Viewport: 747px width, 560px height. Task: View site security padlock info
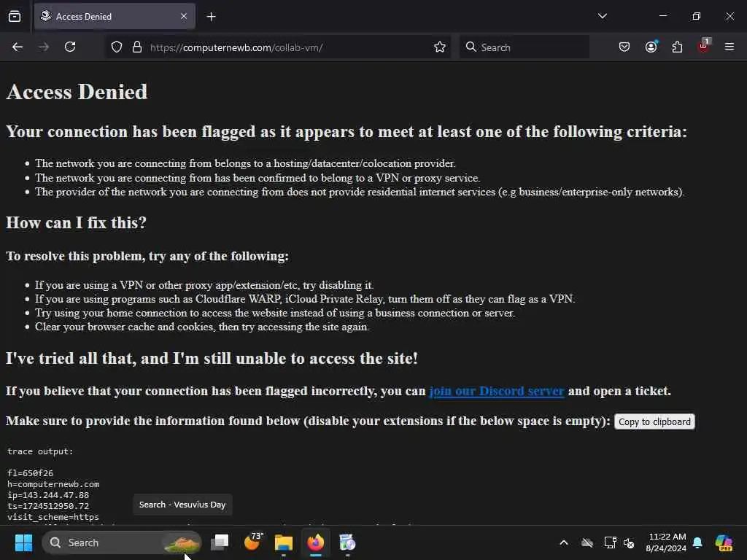[x=137, y=47]
